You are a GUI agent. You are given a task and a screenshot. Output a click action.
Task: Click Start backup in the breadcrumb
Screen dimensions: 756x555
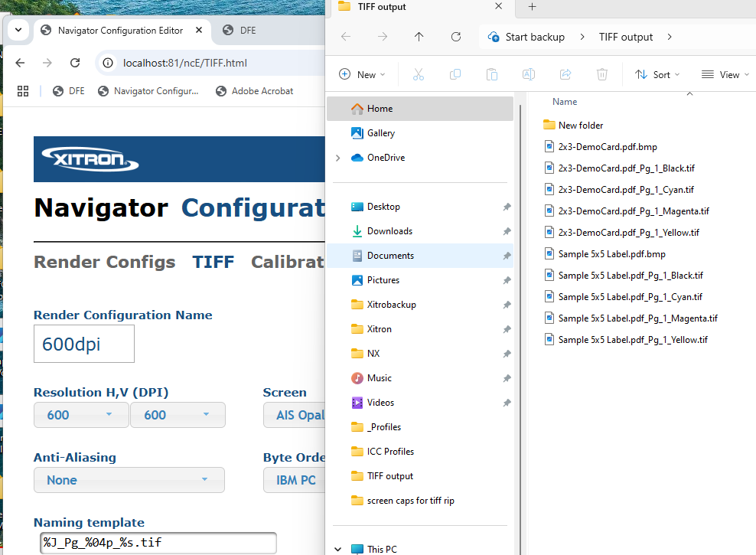coord(535,38)
